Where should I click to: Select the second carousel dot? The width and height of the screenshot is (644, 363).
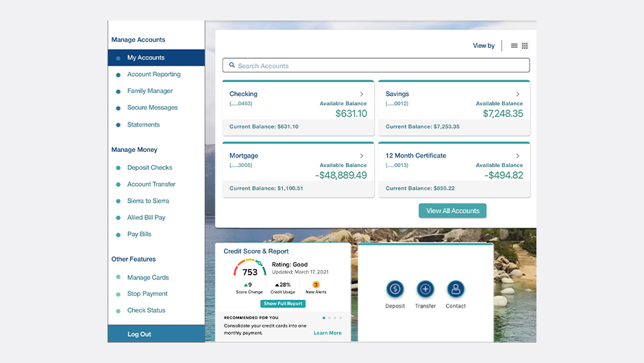tap(330, 318)
